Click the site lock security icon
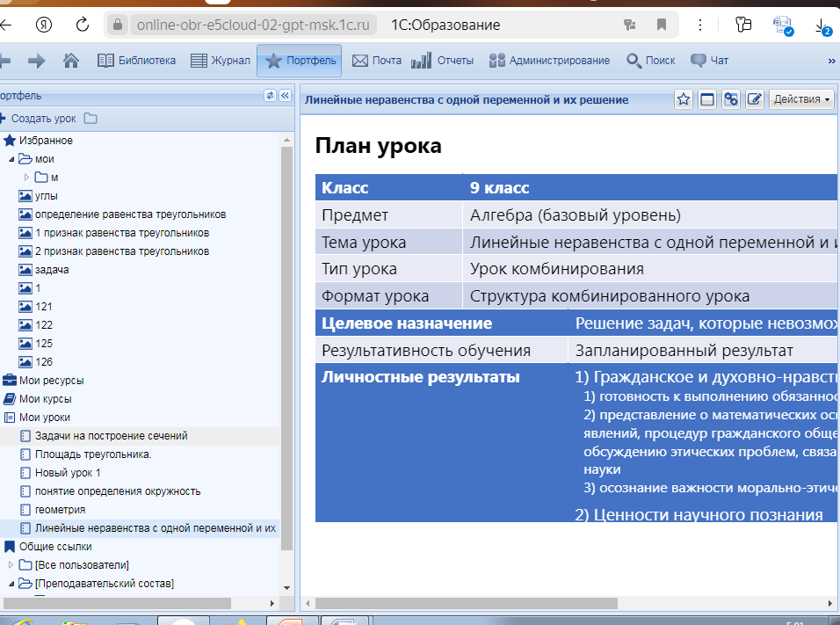840x625 pixels. (117, 25)
